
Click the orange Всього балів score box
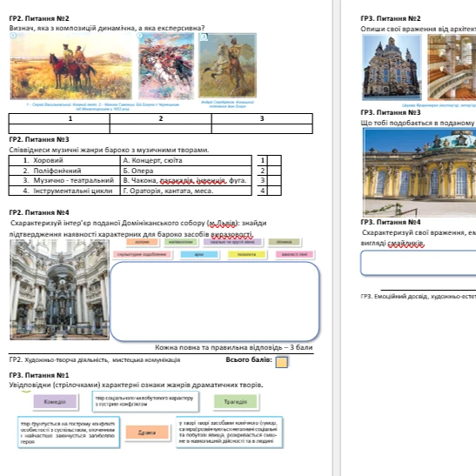pyautogui.click(x=282, y=362)
